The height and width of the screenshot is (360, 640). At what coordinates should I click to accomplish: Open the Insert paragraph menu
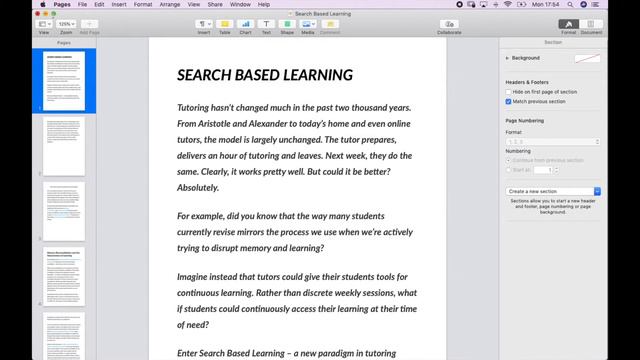[x=204, y=24]
